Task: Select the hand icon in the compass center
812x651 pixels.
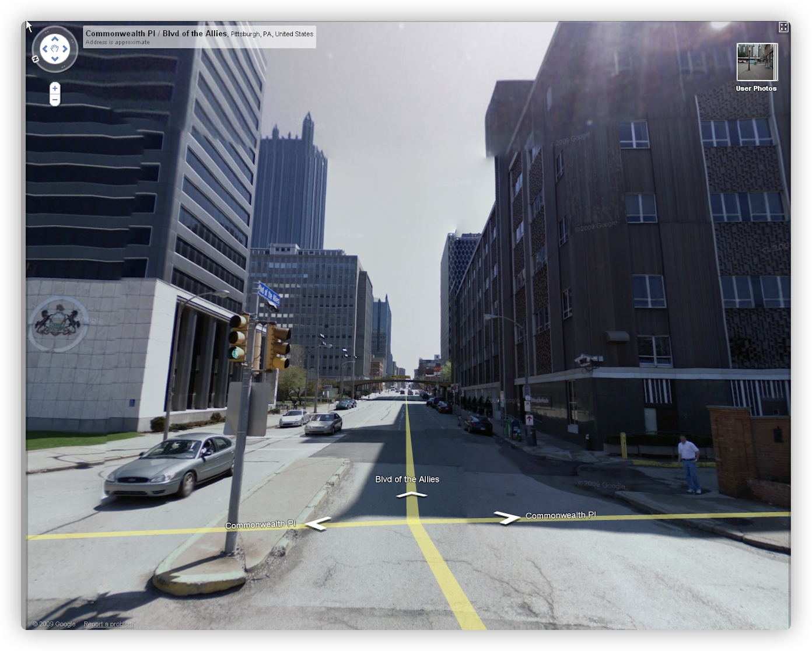Action: 55,48
